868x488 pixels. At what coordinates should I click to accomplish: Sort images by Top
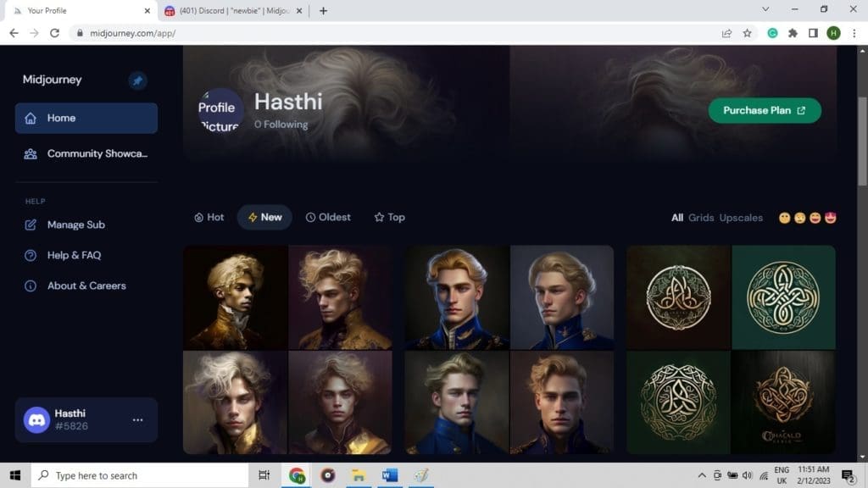[390, 218]
